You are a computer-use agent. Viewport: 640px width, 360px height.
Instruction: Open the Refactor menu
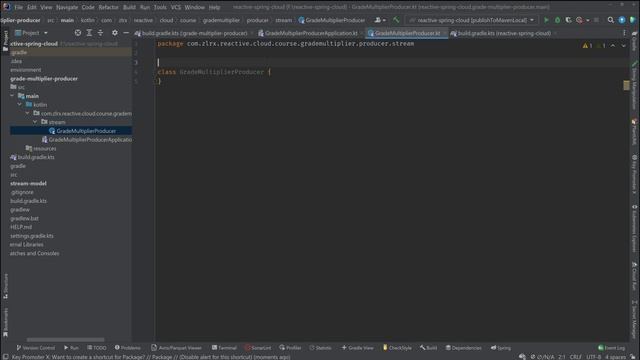coord(108,7)
